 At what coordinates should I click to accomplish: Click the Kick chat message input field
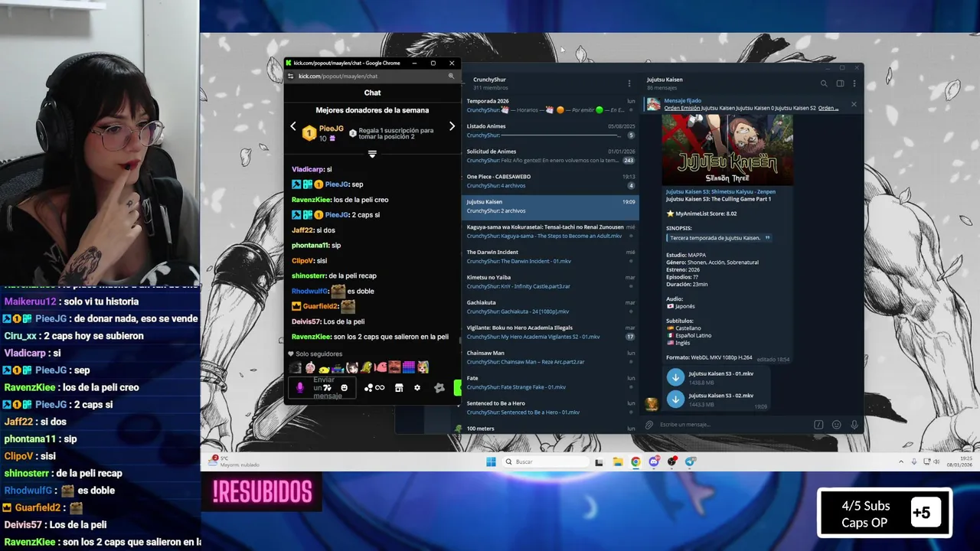pos(324,388)
